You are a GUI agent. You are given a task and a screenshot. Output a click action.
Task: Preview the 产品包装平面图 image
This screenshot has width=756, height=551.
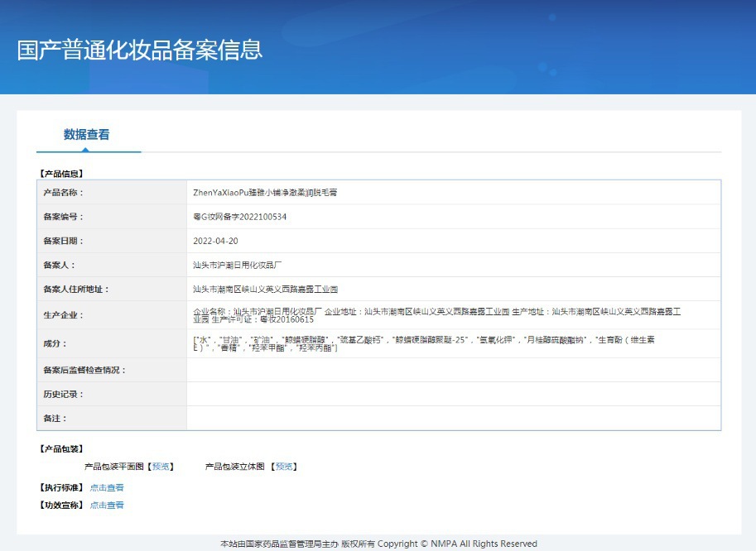(x=161, y=467)
